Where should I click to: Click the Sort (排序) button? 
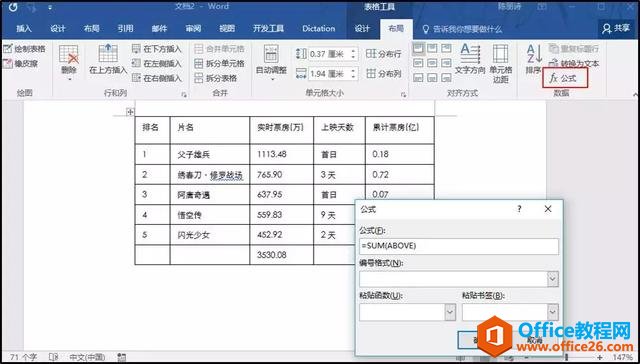coord(533,60)
